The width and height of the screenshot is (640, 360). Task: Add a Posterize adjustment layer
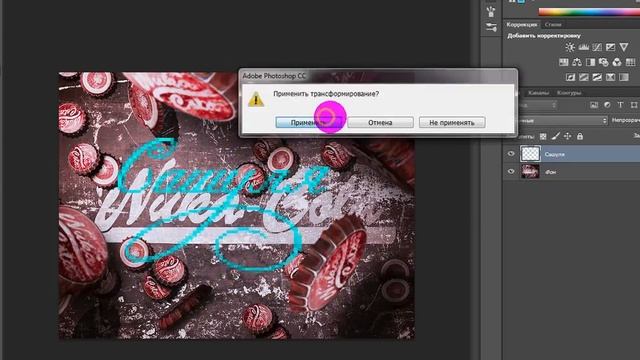tap(584, 77)
